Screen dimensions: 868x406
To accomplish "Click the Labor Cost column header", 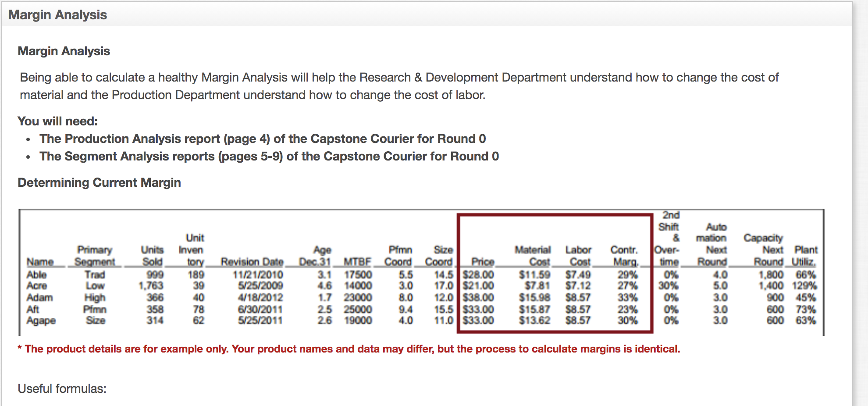I will [579, 256].
